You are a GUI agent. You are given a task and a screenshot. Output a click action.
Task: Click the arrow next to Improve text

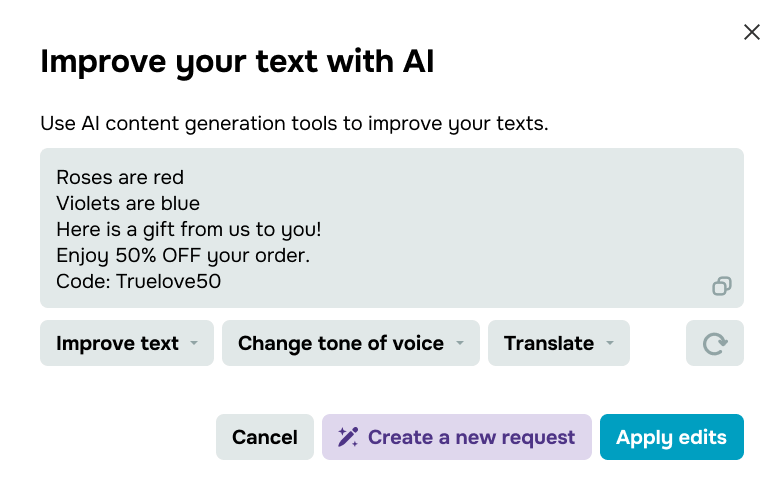194,343
